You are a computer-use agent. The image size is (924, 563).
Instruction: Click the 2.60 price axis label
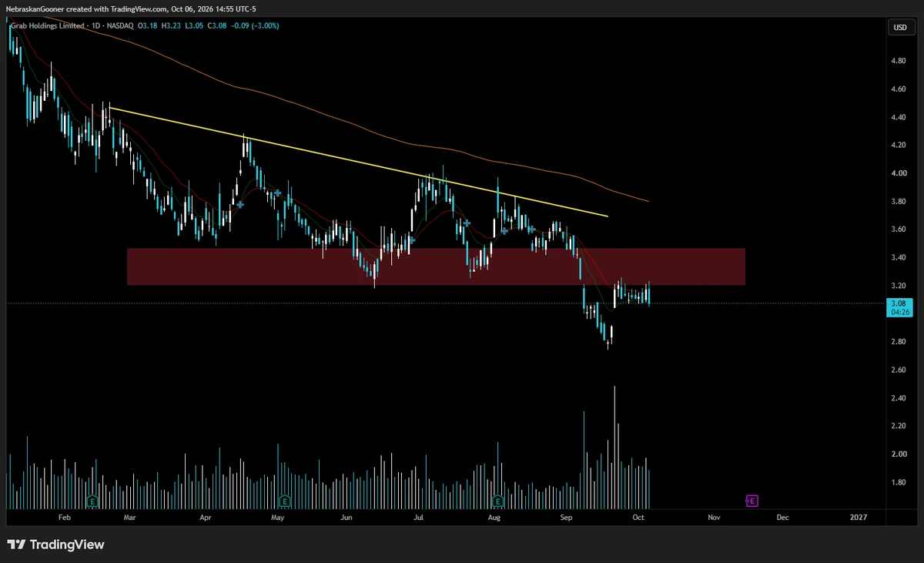pos(898,370)
